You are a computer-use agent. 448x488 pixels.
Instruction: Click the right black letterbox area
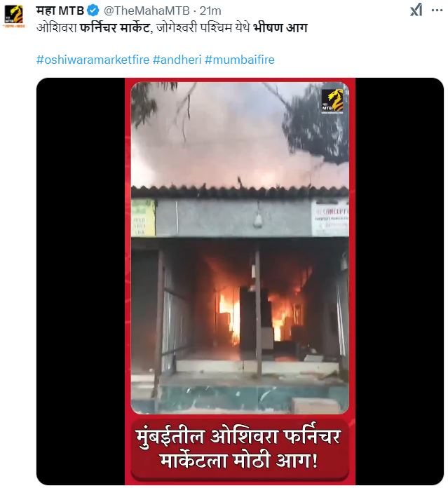point(400,281)
